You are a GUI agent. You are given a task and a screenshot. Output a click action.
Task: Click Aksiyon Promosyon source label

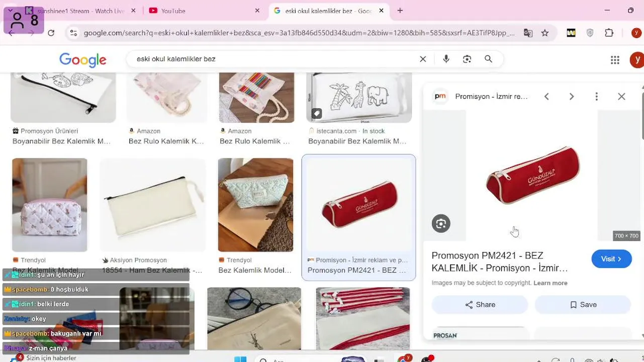pyautogui.click(x=138, y=260)
